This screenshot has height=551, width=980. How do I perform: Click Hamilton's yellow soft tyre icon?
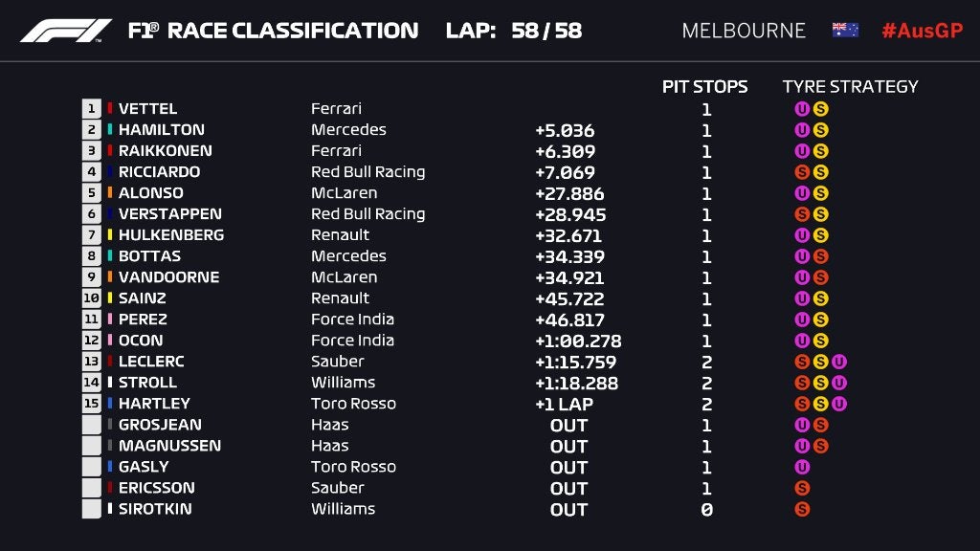[x=821, y=130]
